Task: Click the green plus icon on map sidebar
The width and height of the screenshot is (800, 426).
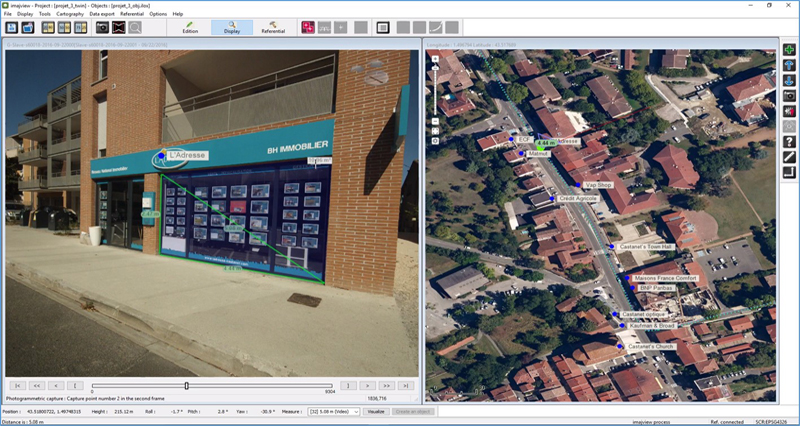Action: pyautogui.click(x=789, y=50)
